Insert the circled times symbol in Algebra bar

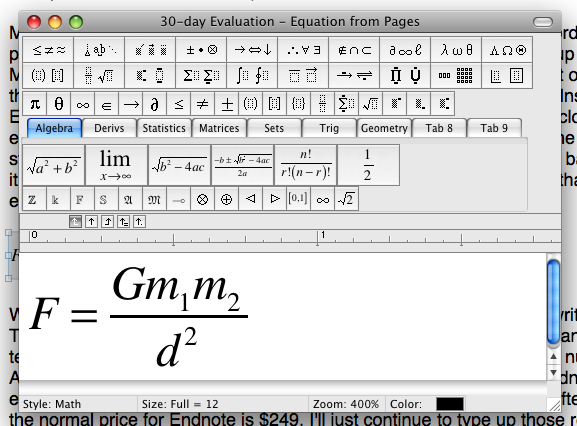202,199
